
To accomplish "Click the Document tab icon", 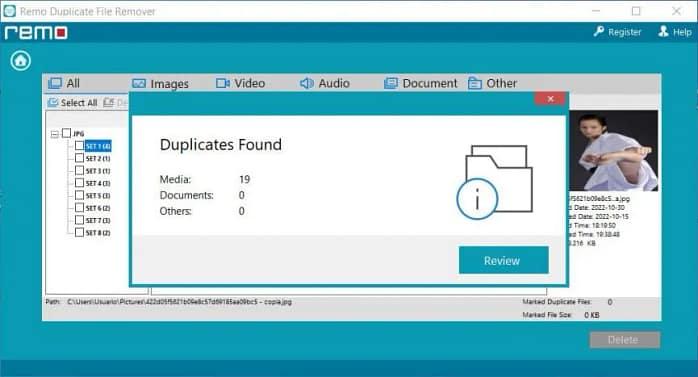I will point(390,83).
